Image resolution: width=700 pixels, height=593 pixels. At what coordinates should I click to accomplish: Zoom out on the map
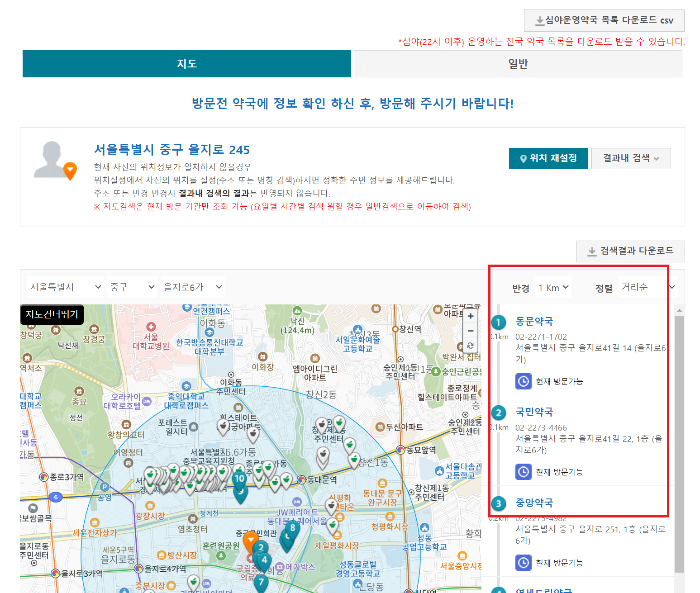coord(471,331)
